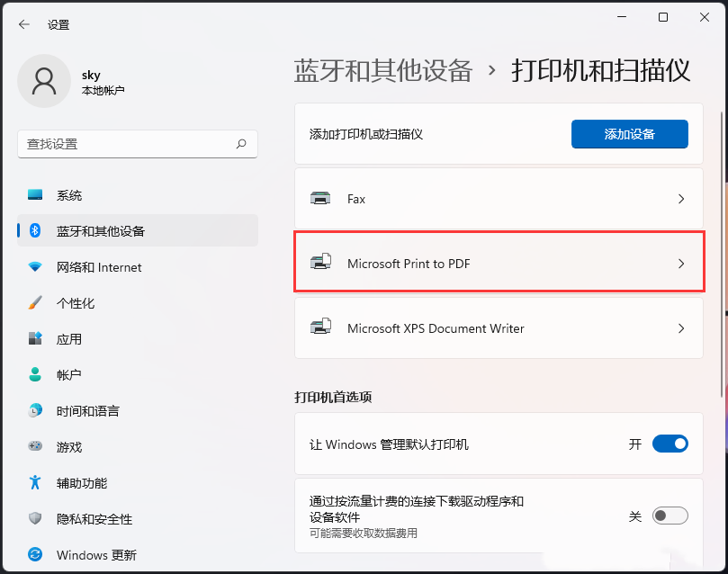
Task: Select 应用 in the sidebar
Action: tap(68, 338)
